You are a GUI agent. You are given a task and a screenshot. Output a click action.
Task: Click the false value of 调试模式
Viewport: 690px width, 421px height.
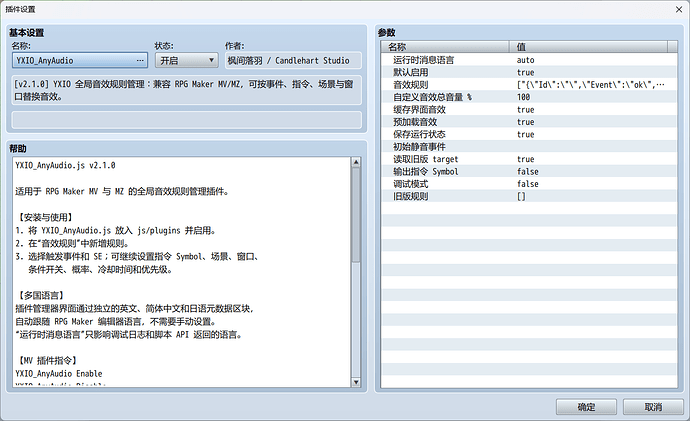528,184
